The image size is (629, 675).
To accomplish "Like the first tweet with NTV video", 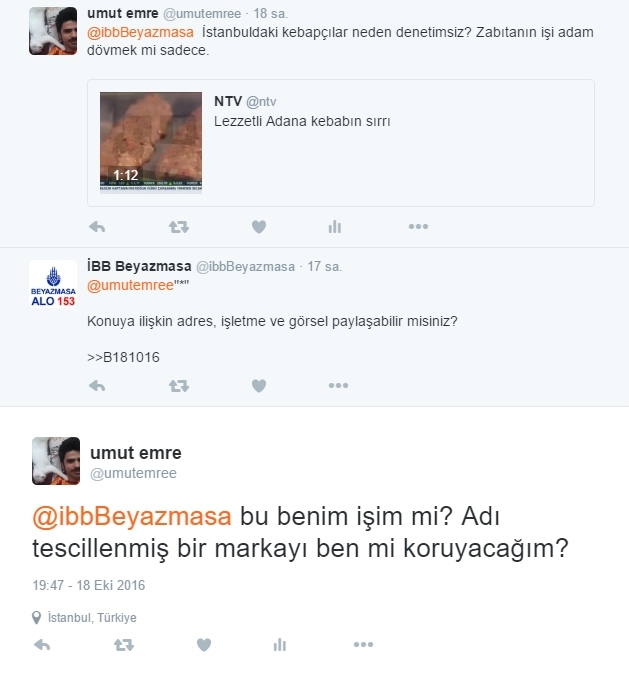I will (x=259, y=226).
